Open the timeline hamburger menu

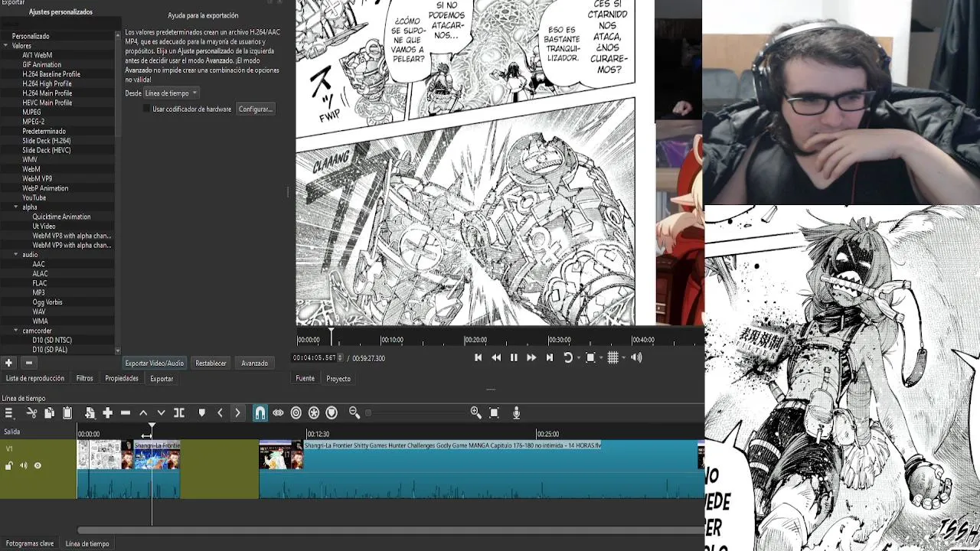point(8,412)
